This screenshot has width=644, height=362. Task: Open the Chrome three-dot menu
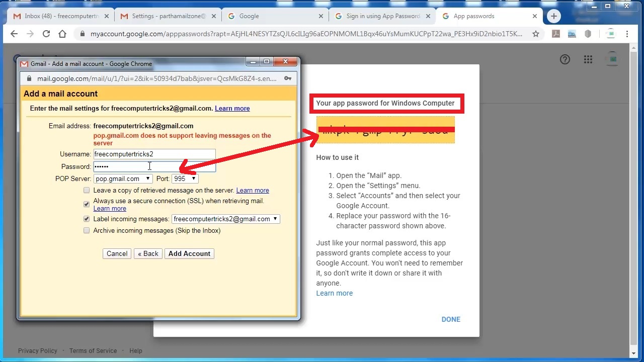click(627, 34)
